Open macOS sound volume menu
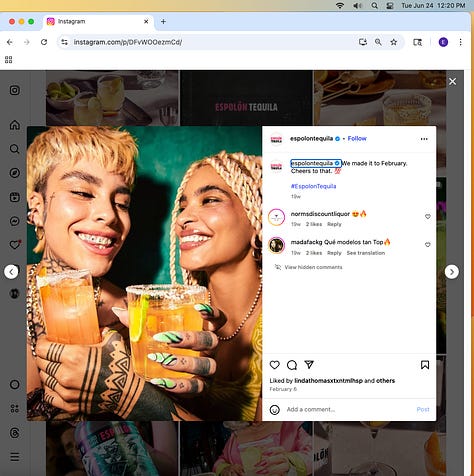Screen dimensions: 474x476 [x=357, y=5]
